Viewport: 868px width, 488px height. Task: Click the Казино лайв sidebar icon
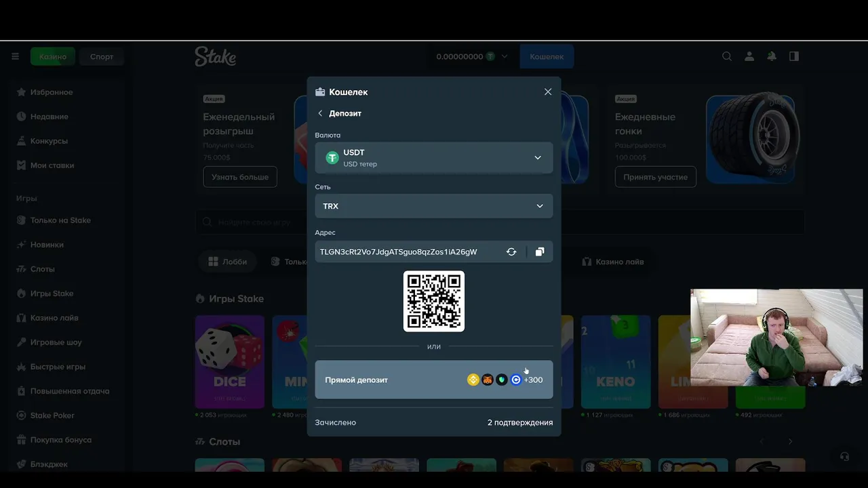tap(21, 318)
